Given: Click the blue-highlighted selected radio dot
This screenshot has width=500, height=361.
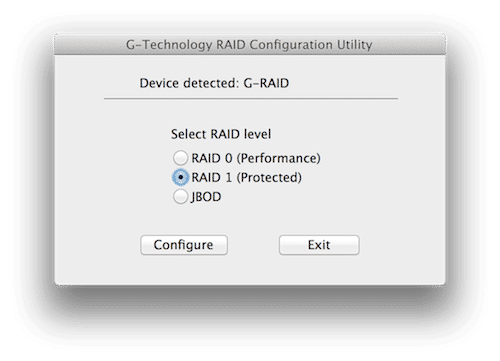Looking at the screenshot, I should tap(180, 177).
